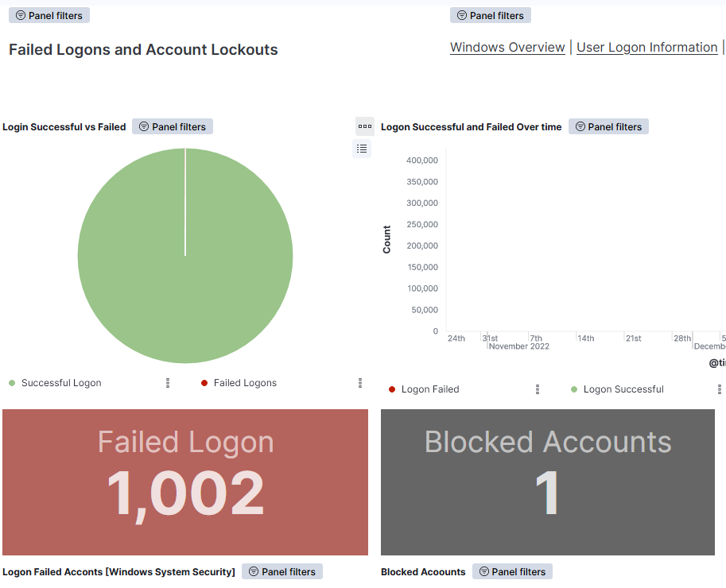The width and height of the screenshot is (726, 588).
Task: Click top-right Panel filters badge above navigation links
Action: [490, 15]
